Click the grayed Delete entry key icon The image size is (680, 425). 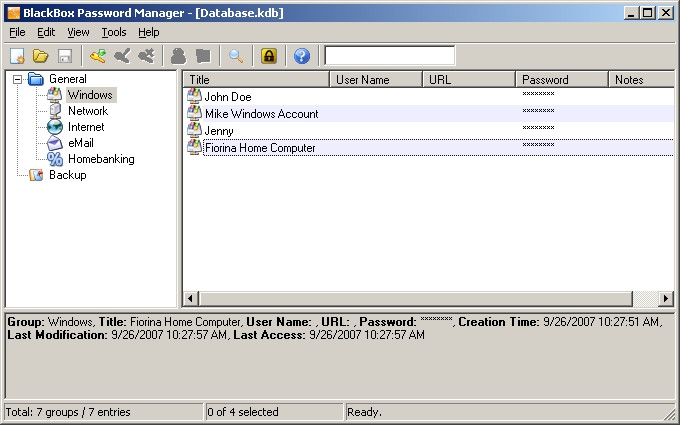147,56
